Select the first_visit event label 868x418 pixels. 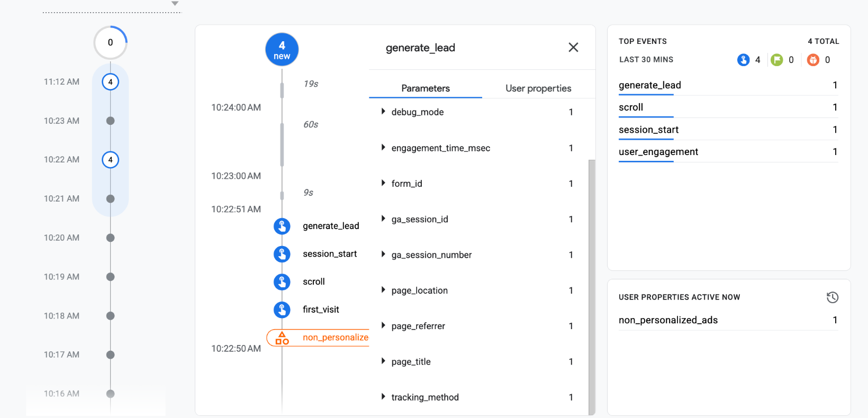(x=321, y=310)
